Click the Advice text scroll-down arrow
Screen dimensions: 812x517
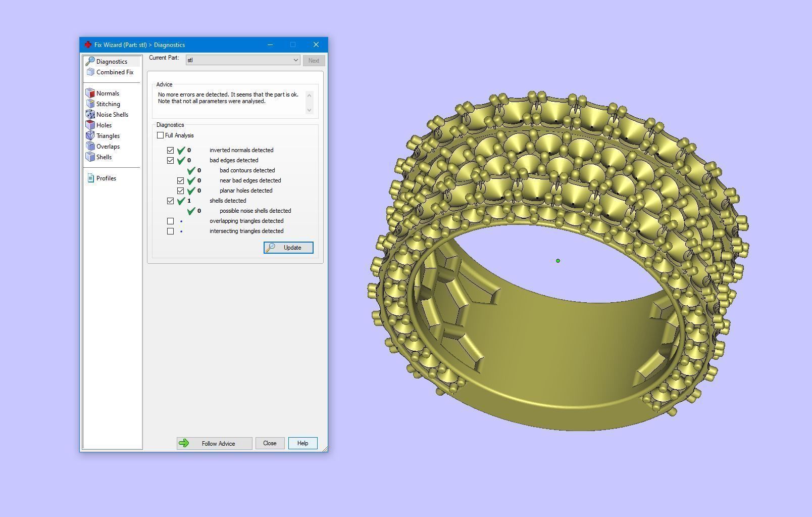(x=310, y=109)
